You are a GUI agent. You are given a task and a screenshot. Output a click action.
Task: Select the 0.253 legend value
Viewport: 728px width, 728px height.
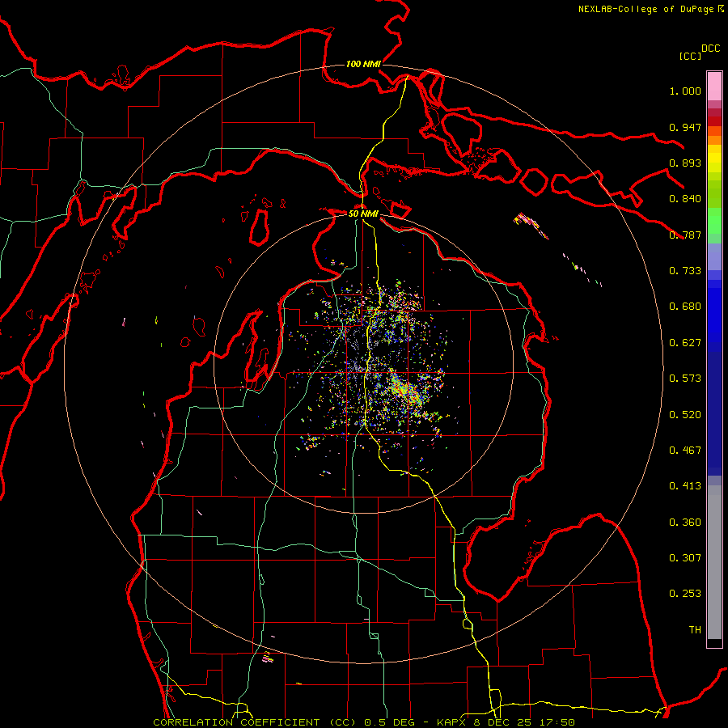pos(685,594)
